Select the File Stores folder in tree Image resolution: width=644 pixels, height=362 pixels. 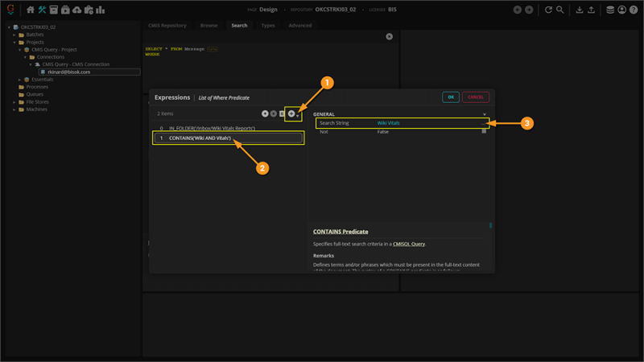[37, 102]
